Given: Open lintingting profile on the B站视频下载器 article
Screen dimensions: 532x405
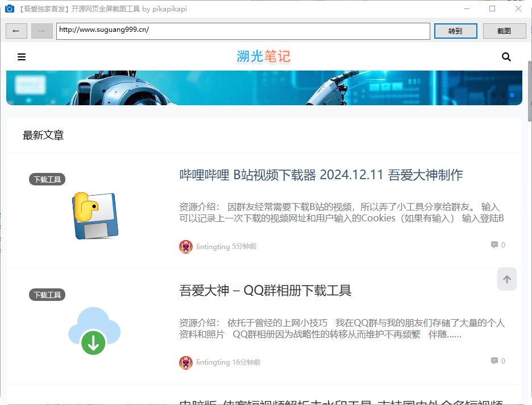Looking at the screenshot, I should 213,247.
